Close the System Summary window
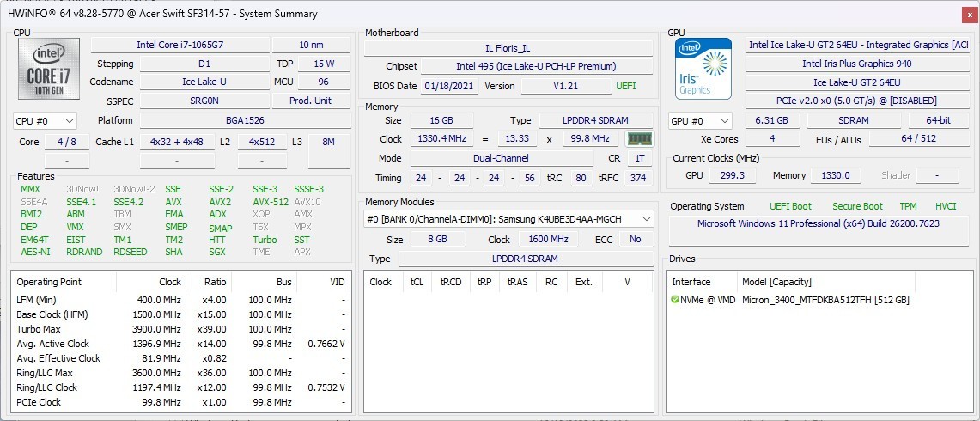Screen dimensions: 980x421 click(x=970, y=15)
